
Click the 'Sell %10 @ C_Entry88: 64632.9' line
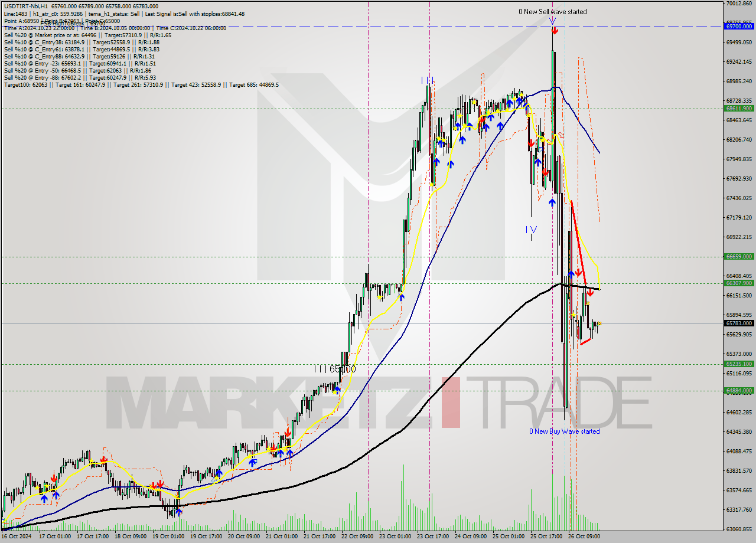pos(79,56)
